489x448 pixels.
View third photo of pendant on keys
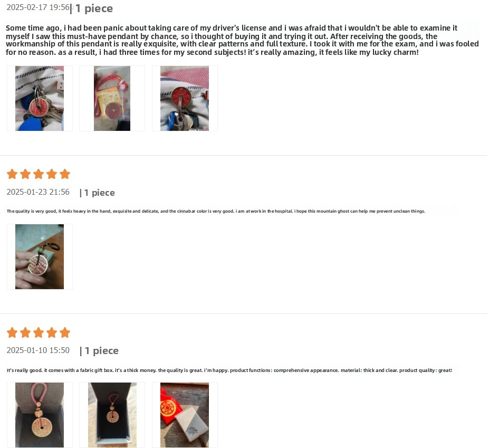pyautogui.click(x=185, y=98)
